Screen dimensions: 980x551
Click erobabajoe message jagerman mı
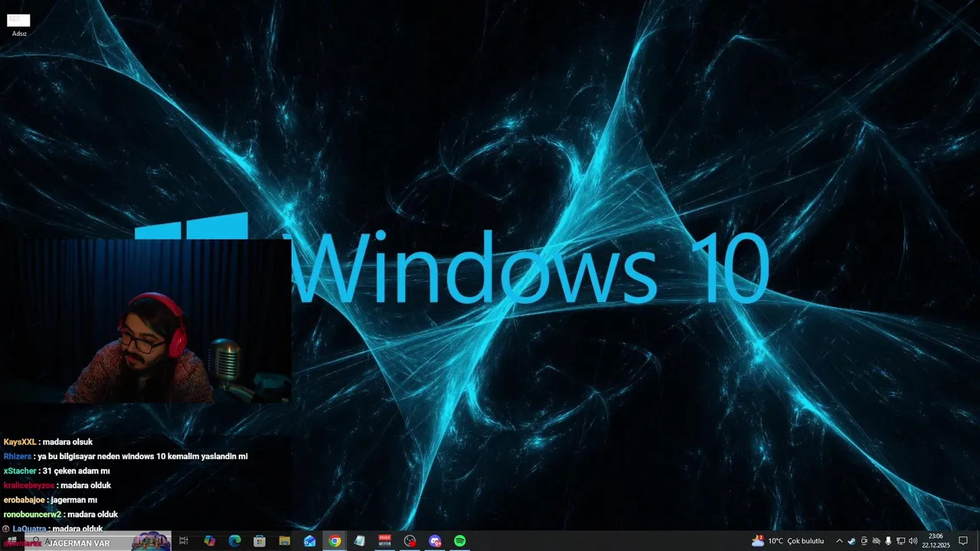pos(74,500)
